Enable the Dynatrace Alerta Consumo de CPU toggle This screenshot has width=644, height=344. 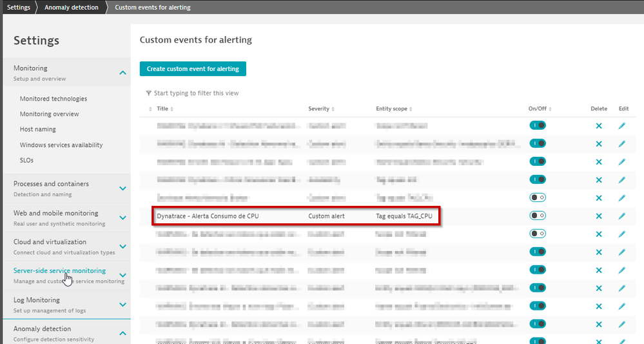coord(538,216)
